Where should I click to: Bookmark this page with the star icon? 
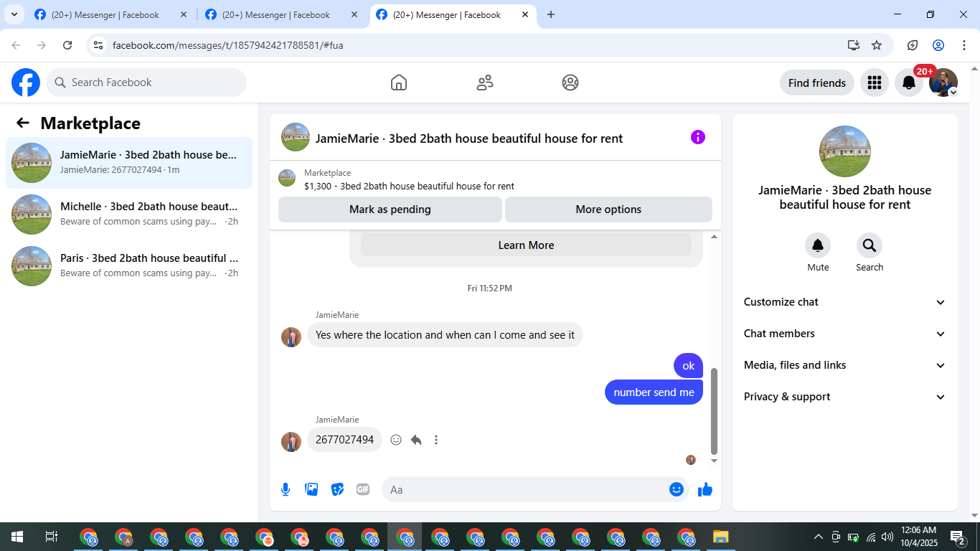877,45
